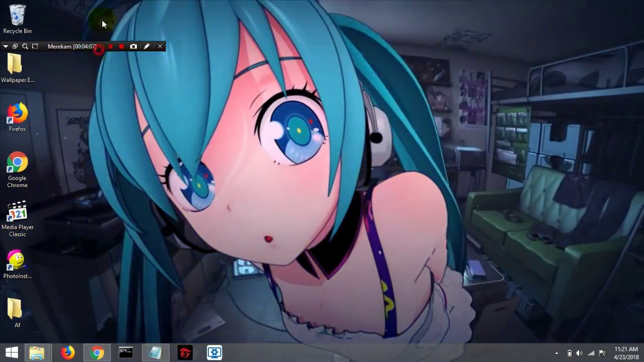
Task: Open the clock showing 11:21 AM
Action: [626, 353]
